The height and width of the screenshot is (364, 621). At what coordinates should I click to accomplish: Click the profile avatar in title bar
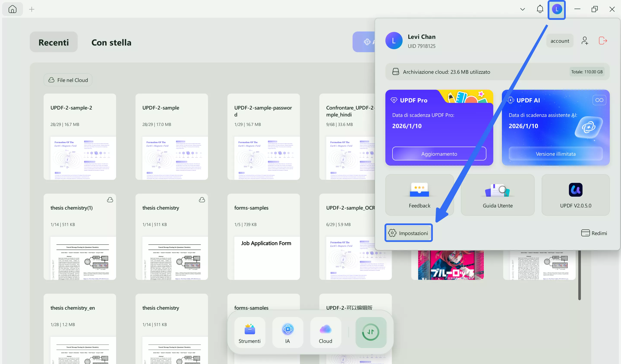[557, 9]
